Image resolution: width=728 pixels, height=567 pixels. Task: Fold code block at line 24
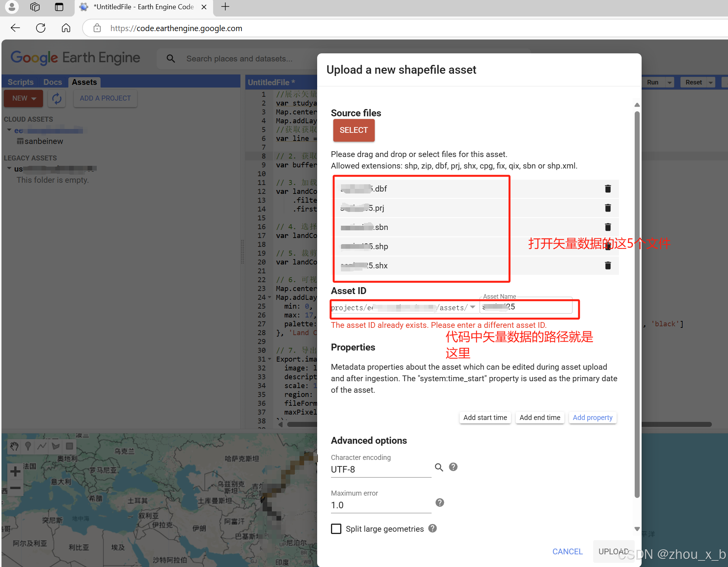(270, 297)
